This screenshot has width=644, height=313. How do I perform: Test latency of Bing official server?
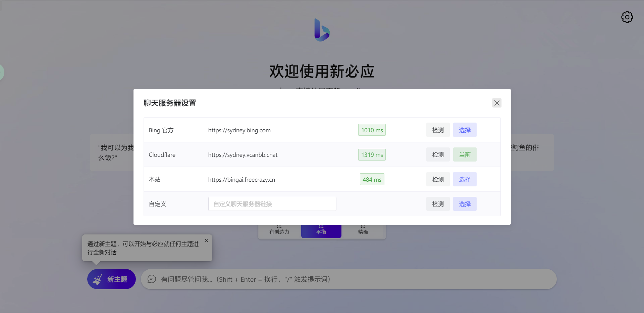438,130
